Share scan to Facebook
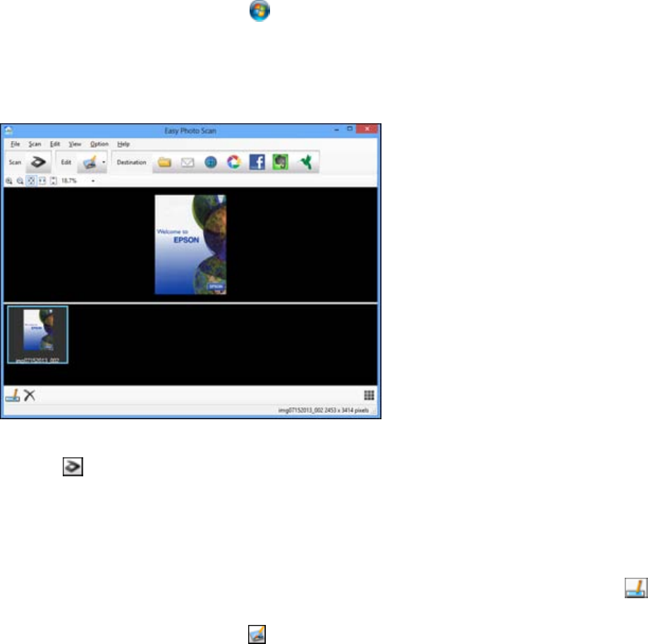The width and height of the screenshot is (648, 644). click(x=257, y=163)
